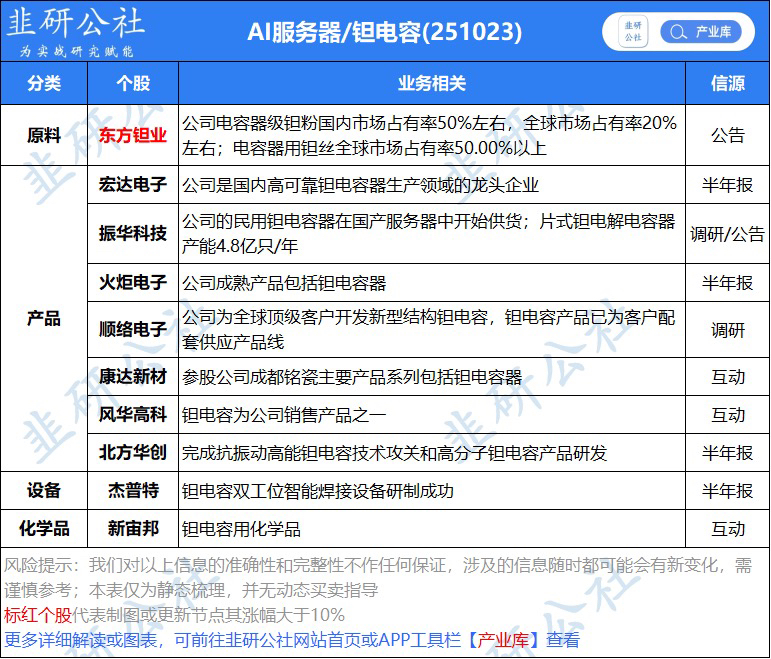771x659 pixels.
Task: Click 北方华创 description about 高分子钽电容
Action: [x=394, y=453]
